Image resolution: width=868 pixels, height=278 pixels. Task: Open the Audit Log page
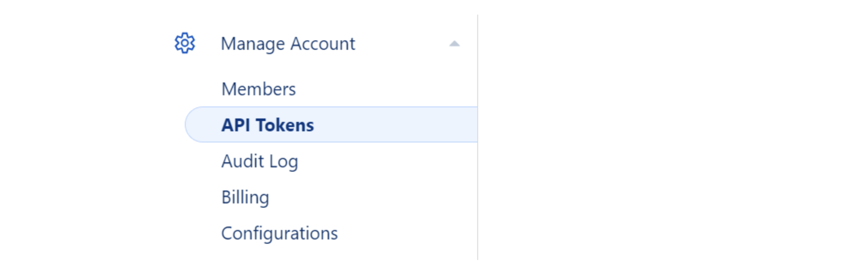[x=259, y=161]
